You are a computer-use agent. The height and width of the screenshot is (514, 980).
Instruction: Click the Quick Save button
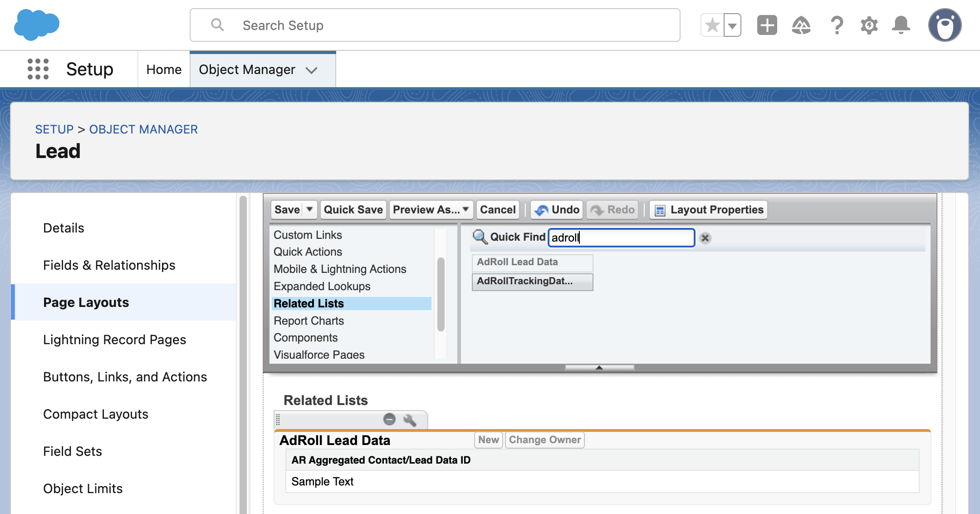click(353, 210)
